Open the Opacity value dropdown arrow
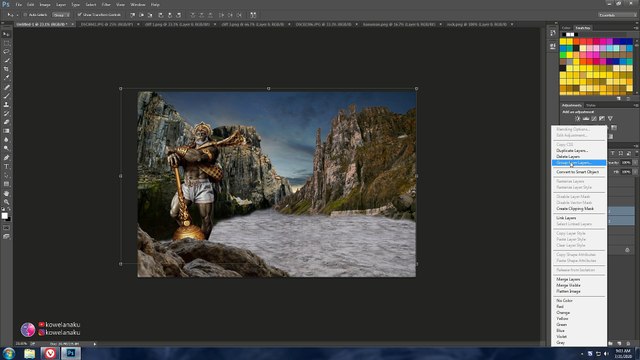640x360 pixels. 635,162
